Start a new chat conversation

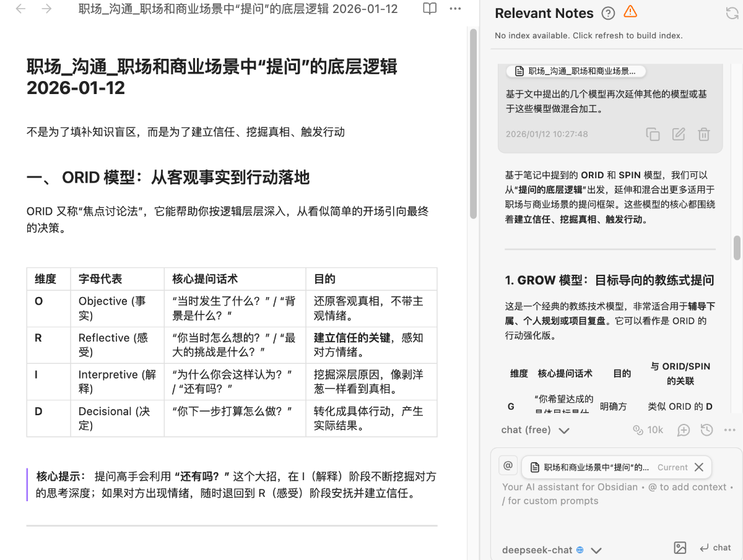point(684,430)
